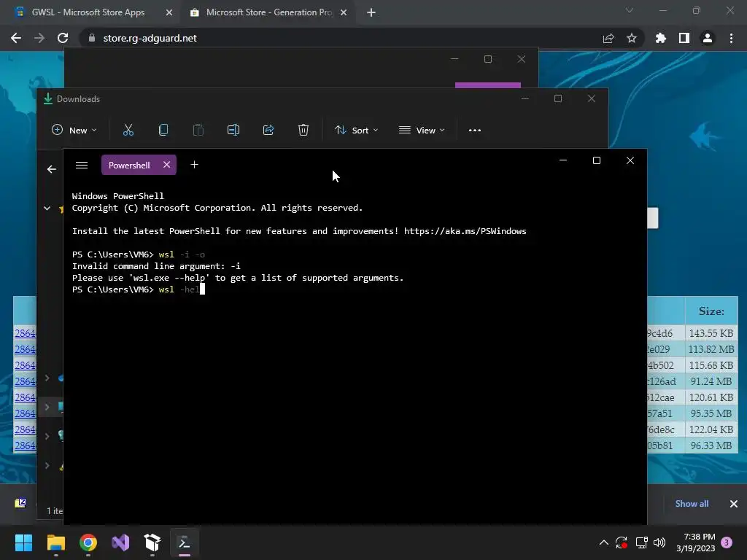Switch to GWSL - Microsoft Store Apps tab

88,12
